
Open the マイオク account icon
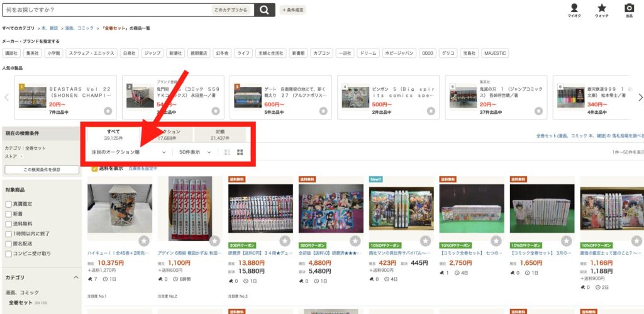[x=574, y=8]
